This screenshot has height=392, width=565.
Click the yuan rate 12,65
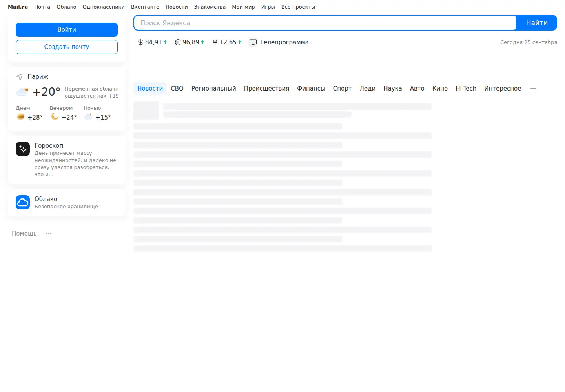(x=228, y=42)
